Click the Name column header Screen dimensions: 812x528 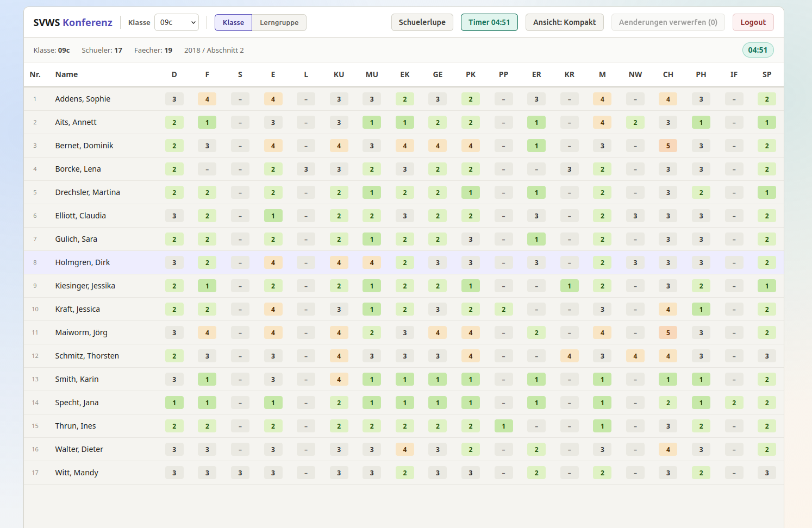coord(66,74)
